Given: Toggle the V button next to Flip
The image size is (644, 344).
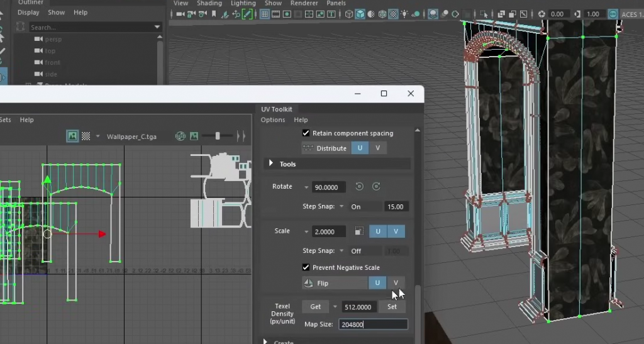Looking at the screenshot, I should [396, 283].
